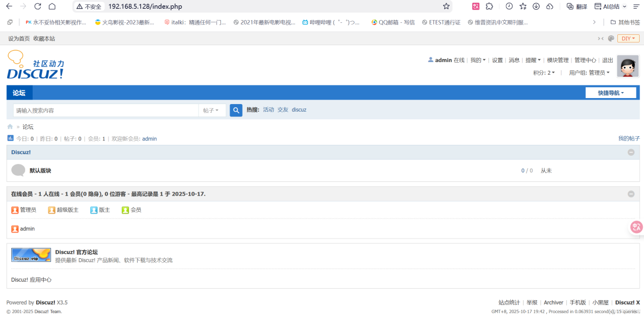Click the bar chart stats icon
Image resolution: width=644 pixels, height=317 pixels.
10,138
